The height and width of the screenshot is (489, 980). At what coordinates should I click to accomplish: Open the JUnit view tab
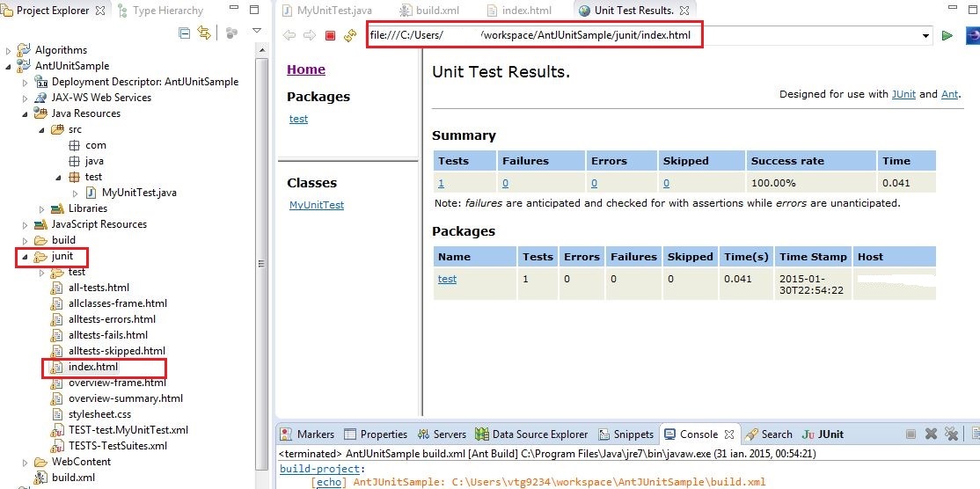(x=823, y=434)
